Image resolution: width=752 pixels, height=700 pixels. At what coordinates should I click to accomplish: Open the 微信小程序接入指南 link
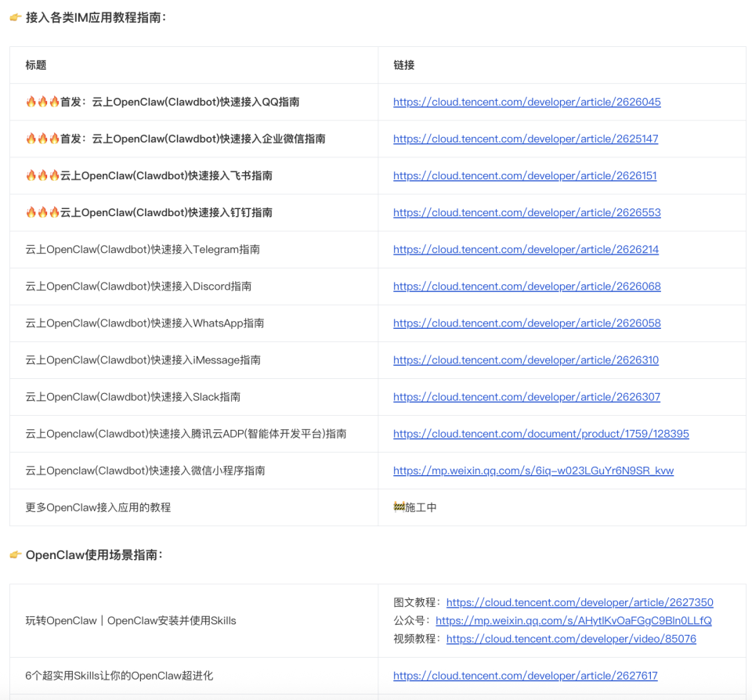(x=535, y=470)
